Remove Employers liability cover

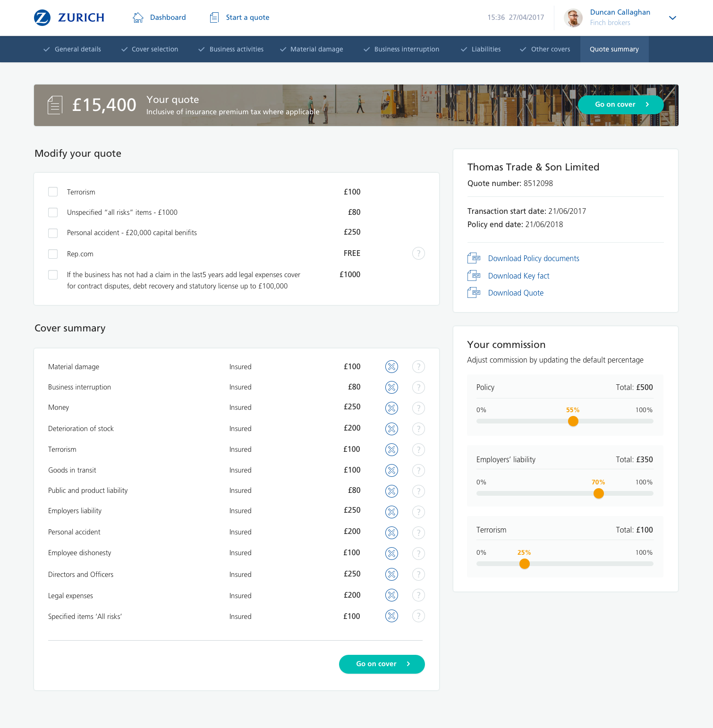coord(391,512)
